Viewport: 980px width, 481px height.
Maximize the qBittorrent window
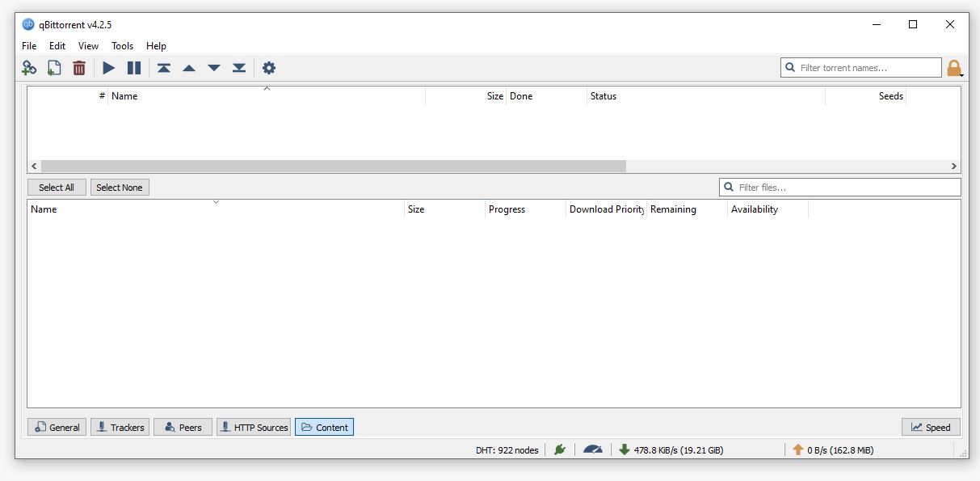tap(913, 24)
